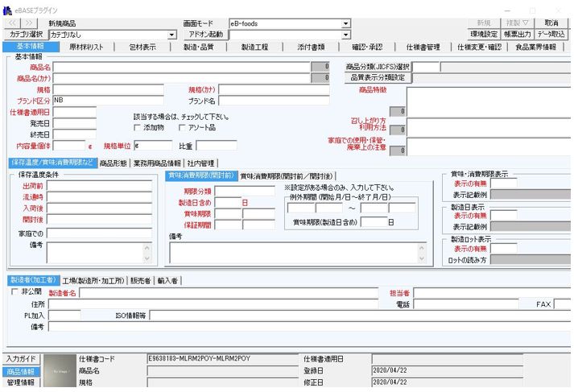The width and height of the screenshot is (574, 392).
Task: Click the 期限分類 input field
Action: click(x=245, y=191)
